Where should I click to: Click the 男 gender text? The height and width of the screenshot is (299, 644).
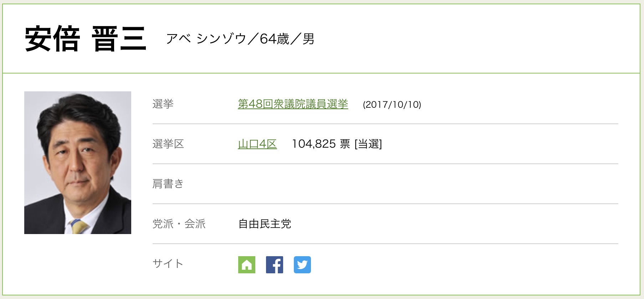(308, 39)
